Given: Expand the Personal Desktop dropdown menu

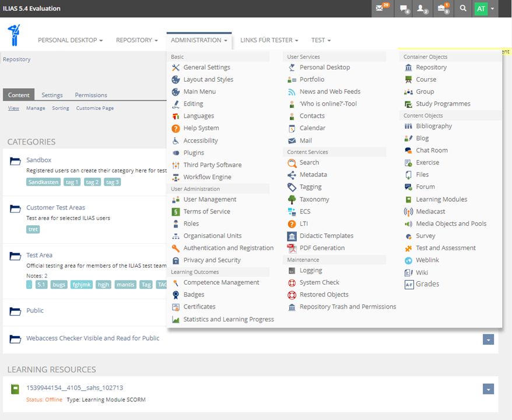Looking at the screenshot, I should (70, 40).
